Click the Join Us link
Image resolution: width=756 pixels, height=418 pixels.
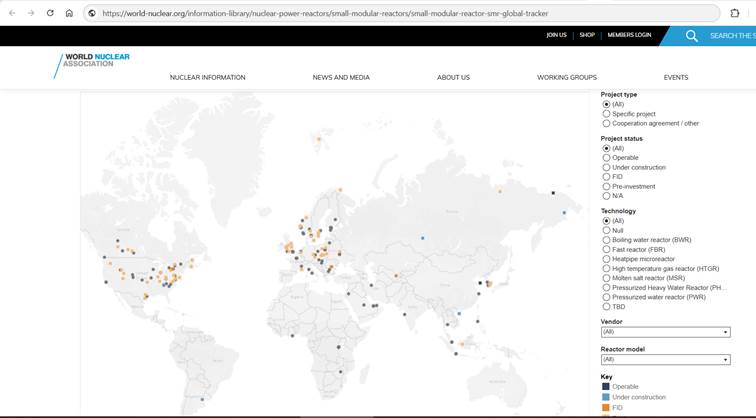556,35
